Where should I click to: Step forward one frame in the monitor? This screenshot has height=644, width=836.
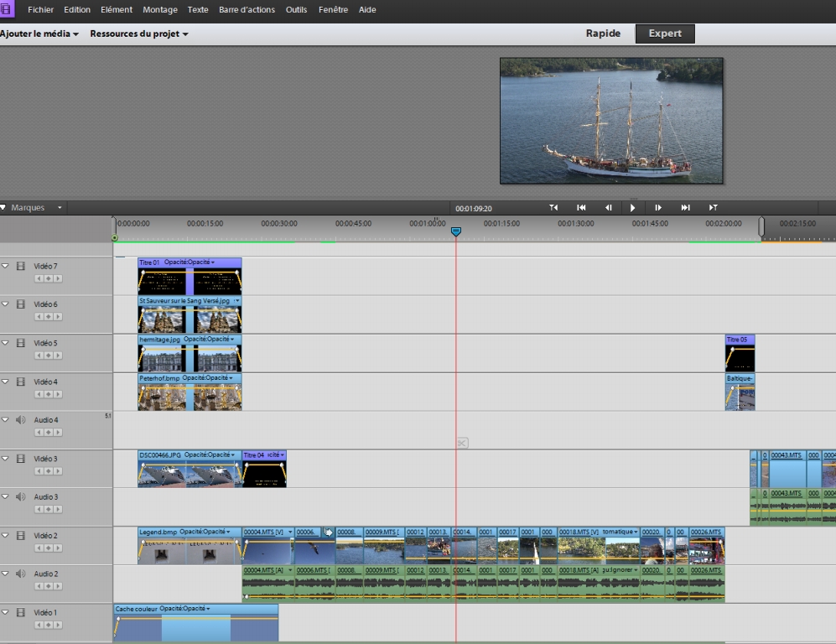(658, 208)
